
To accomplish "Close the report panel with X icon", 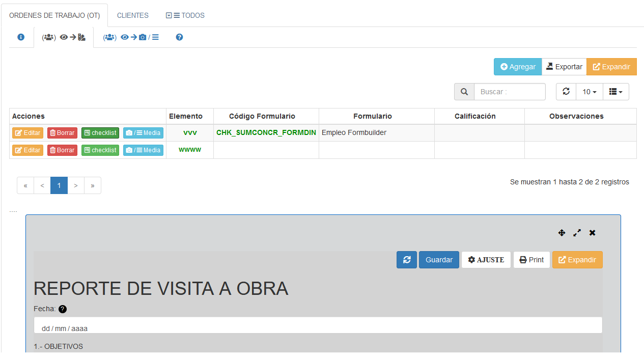I will (592, 233).
